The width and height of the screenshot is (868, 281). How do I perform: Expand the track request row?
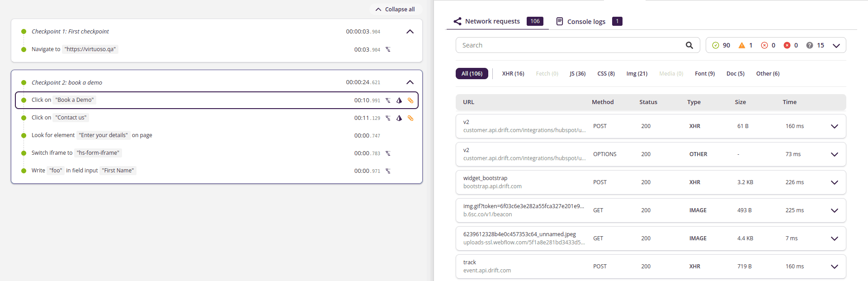[x=834, y=267]
